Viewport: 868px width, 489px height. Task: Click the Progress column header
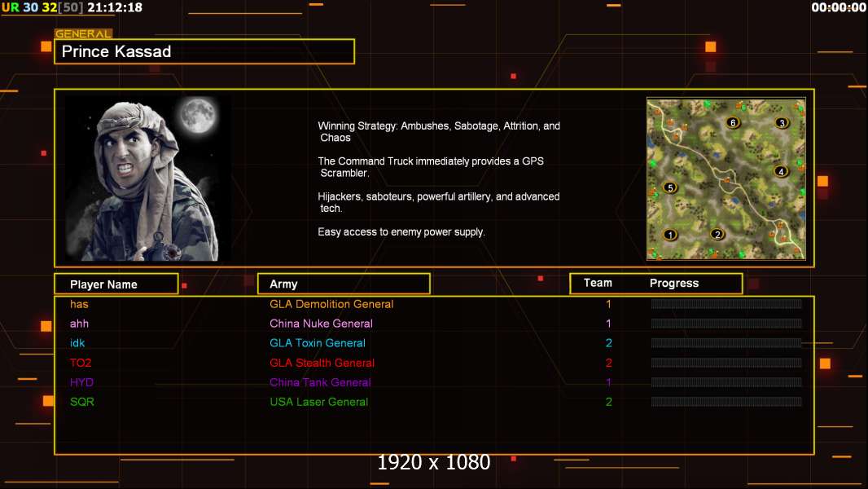point(673,283)
